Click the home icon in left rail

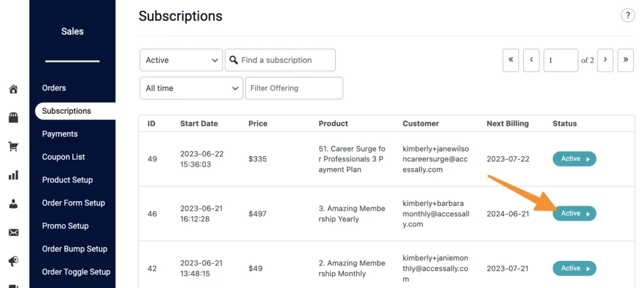(13, 89)
